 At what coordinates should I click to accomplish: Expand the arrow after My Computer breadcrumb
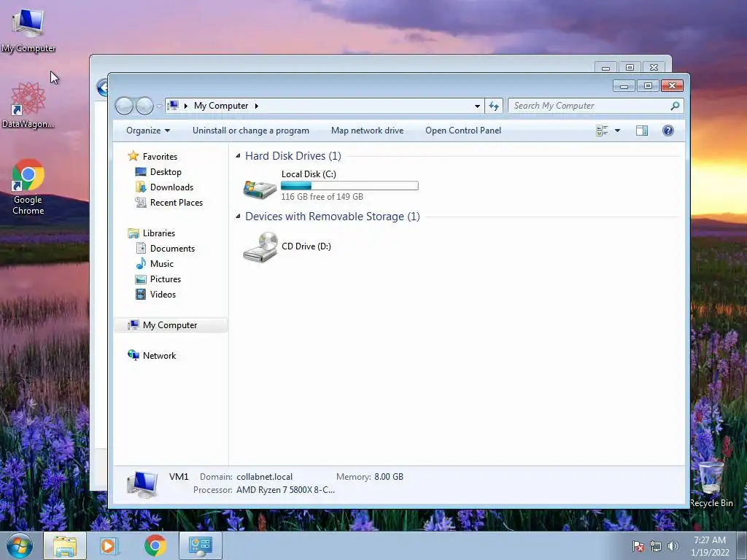256,106
